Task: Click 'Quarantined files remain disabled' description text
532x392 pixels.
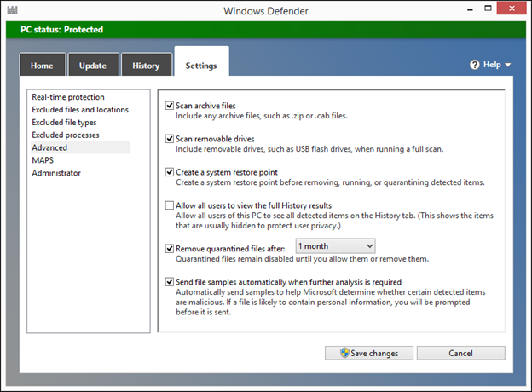Action: click(303, 259)
